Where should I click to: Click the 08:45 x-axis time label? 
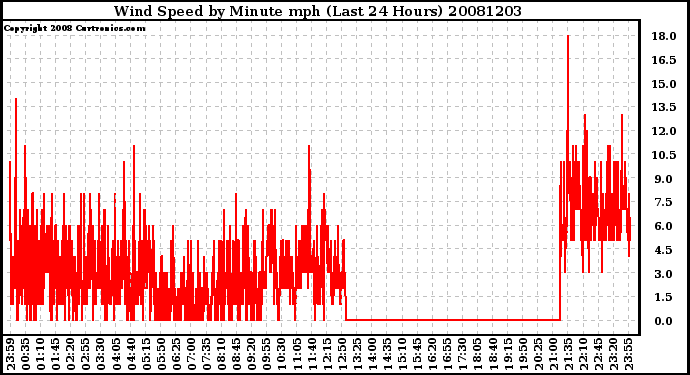(236, 354)
